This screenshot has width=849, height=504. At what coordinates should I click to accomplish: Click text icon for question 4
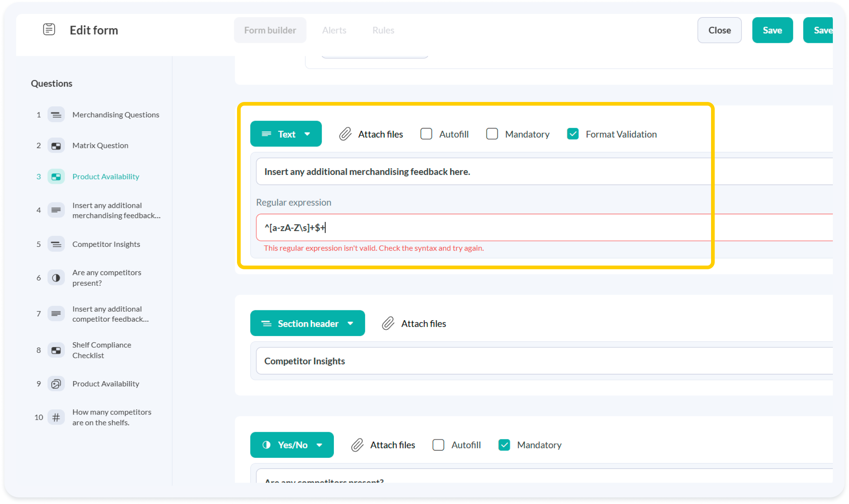[x=56, y=210]
